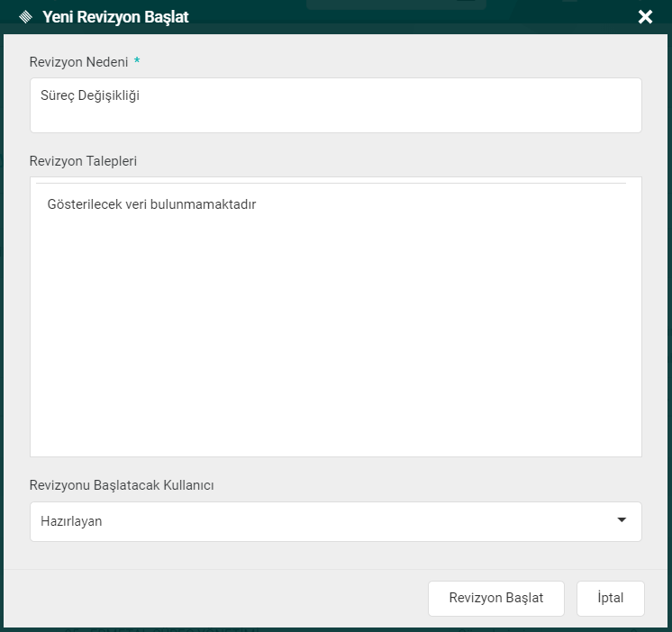Select the Hazırlayan value text
Viewport: 672px width, 632px height.
click(x=71, y=521)
